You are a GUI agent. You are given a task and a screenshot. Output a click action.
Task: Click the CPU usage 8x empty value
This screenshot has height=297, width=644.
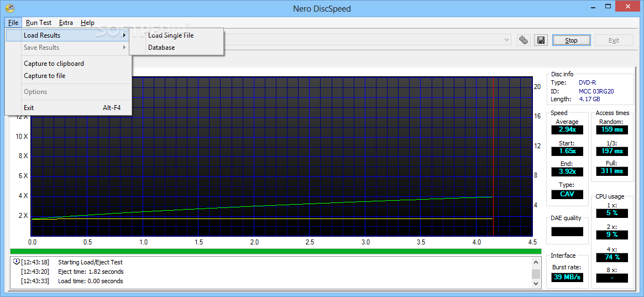click(x=612, y=278)
